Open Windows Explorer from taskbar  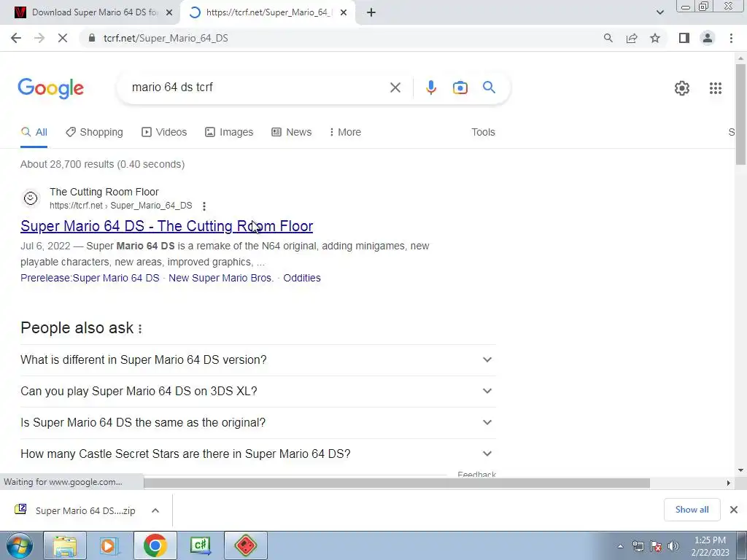coord(65,545)
